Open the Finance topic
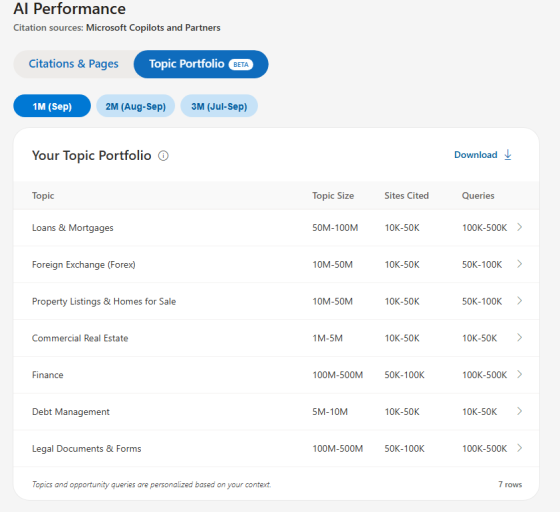Image resolution: width=560 pixels, height=512 pixels. [x=48, y=375]
